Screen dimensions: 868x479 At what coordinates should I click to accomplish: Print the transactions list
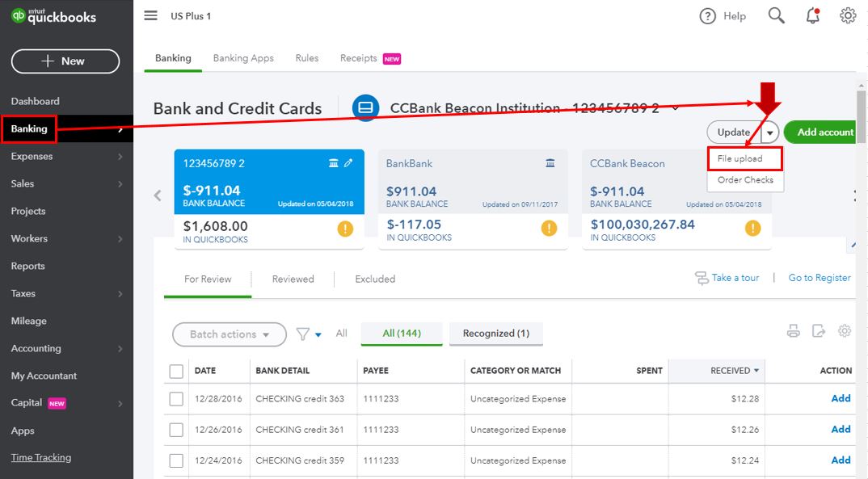[794, 331]
